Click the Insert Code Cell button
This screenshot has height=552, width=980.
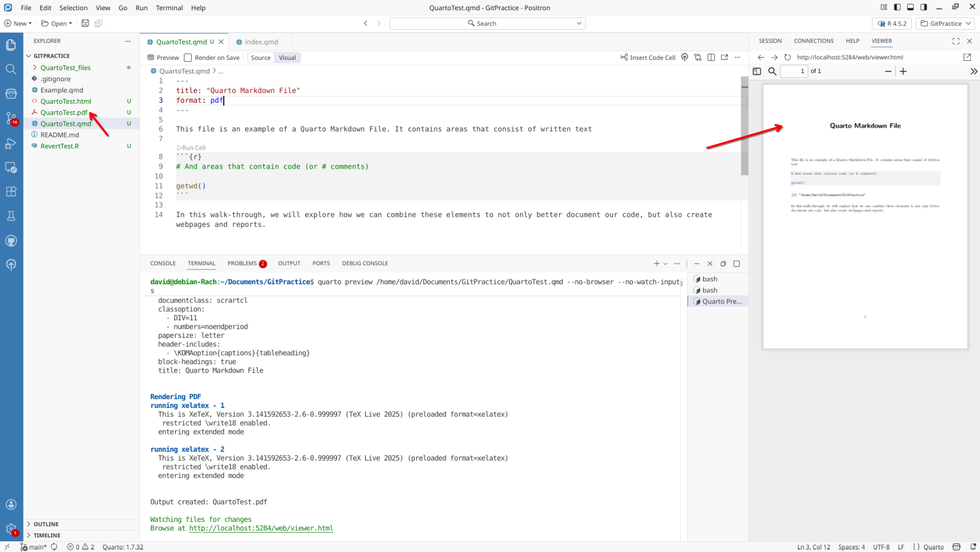click(648, 58)
